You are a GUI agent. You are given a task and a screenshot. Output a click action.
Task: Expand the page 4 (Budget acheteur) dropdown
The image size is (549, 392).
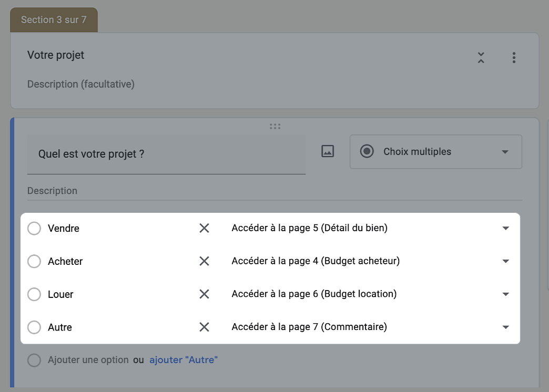click(x=505, y=261)
